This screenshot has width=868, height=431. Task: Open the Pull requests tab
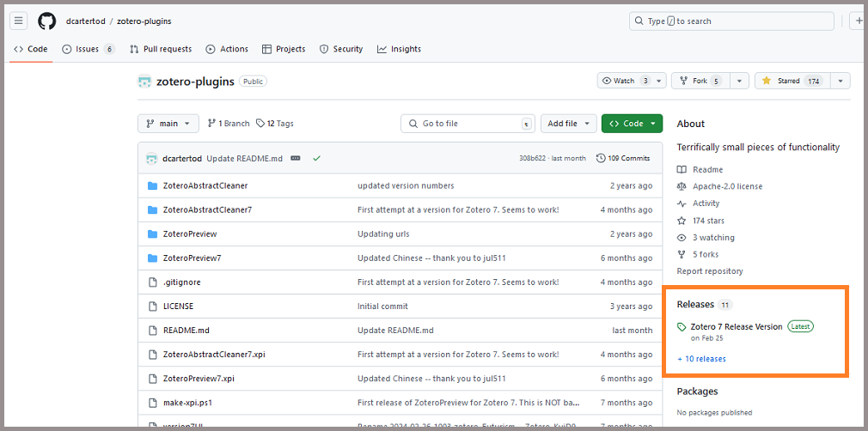click(161, 49)
